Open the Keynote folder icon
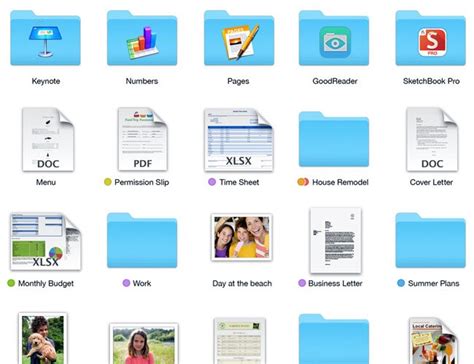This screenshot has width=474, height=364. coord(45,38)
